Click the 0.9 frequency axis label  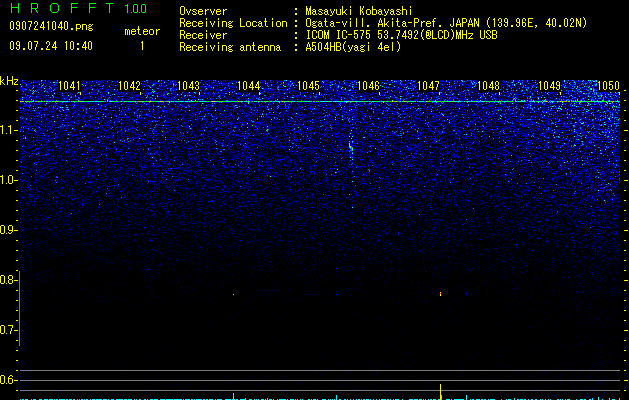pyautogui.click(x=9, y=230)
